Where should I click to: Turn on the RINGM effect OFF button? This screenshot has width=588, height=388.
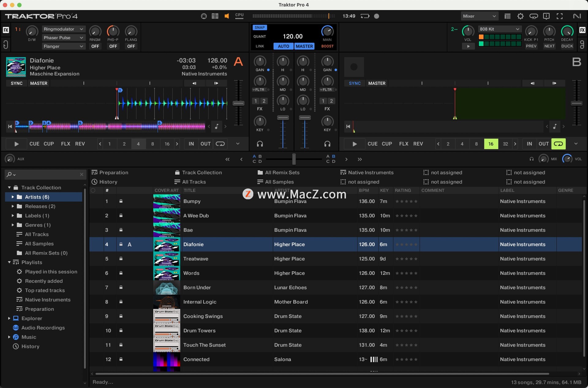point(95,46)
